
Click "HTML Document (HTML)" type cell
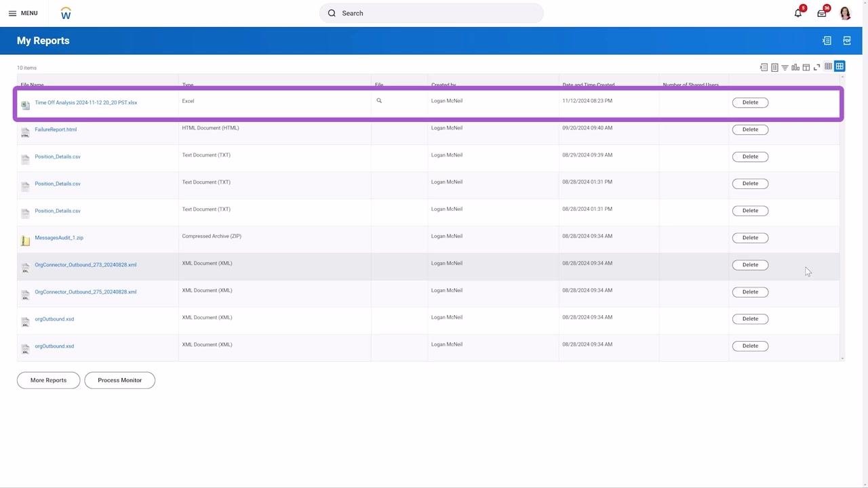point(210,128)
